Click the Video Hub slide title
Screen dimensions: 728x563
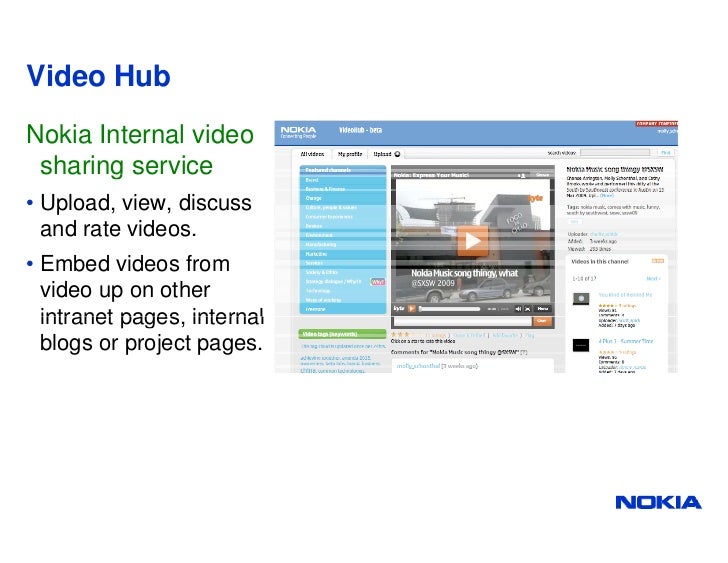coord(98,76)
